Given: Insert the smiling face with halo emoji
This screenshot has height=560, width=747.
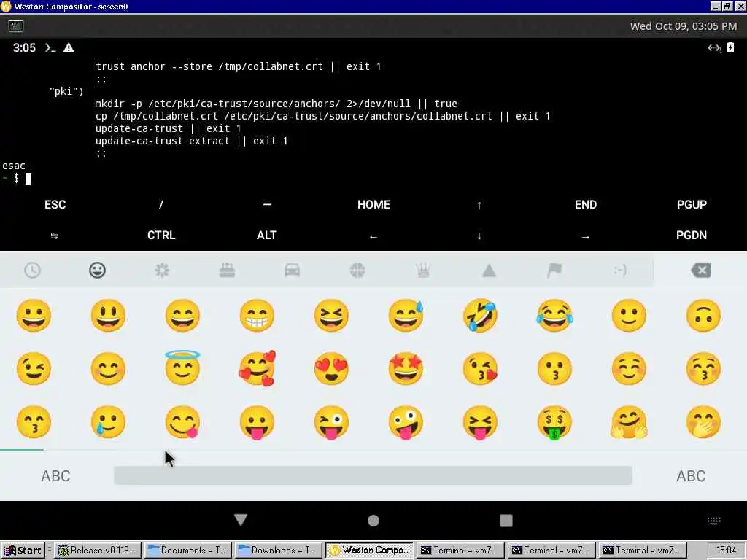Looking at the screenshot, I should 182,367.
